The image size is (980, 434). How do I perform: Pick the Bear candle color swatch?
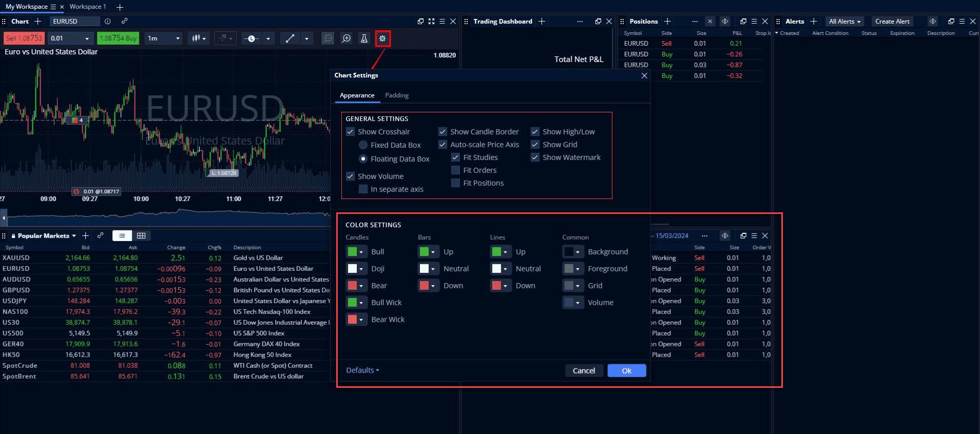352,286
